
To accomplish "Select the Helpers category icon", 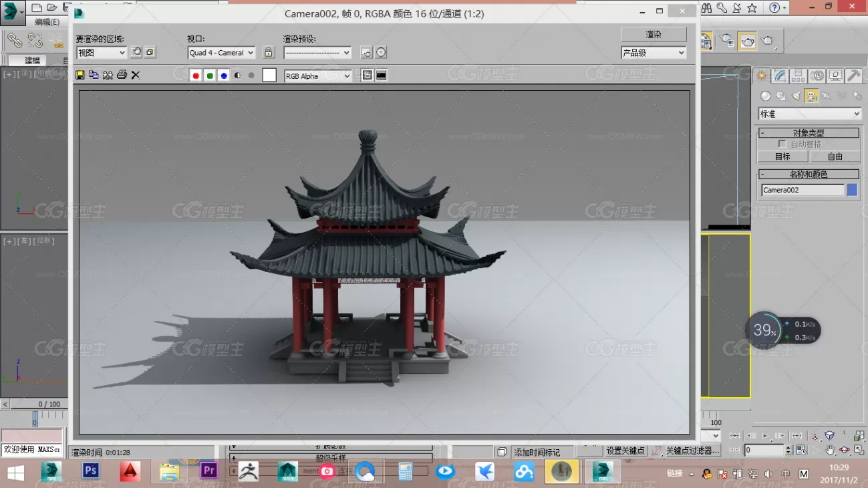I will pos(827,96).
